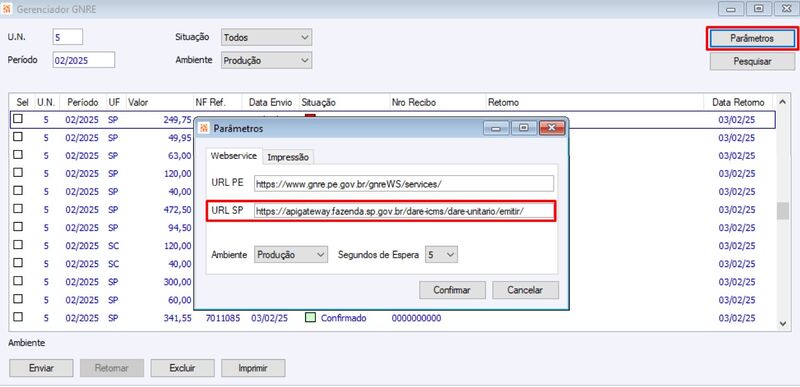Click the value 472,50 in the table
The width and height of the screenshot is (800, 387).
click(x=178, y=210)
